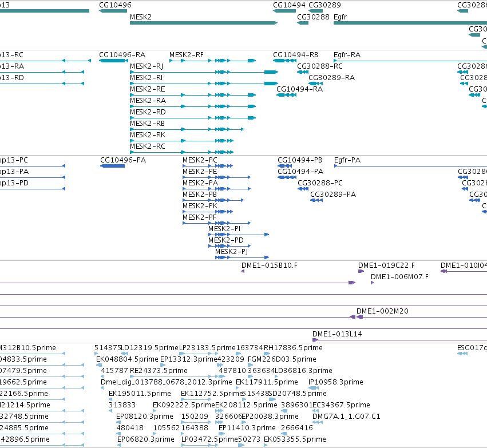Viewport: 487px width, 448px height.
Task: Select the DME1-002M20 clone label
Action: [382, 311]
